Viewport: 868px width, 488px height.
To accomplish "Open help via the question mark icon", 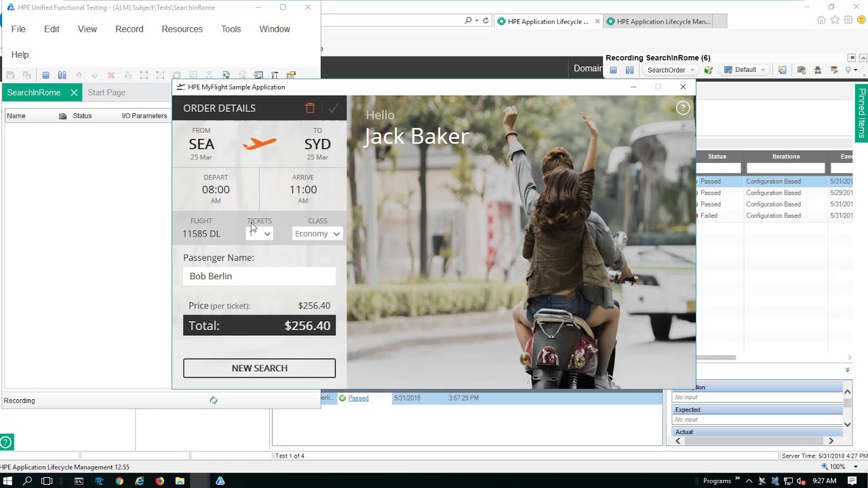I will coord(683,108).
